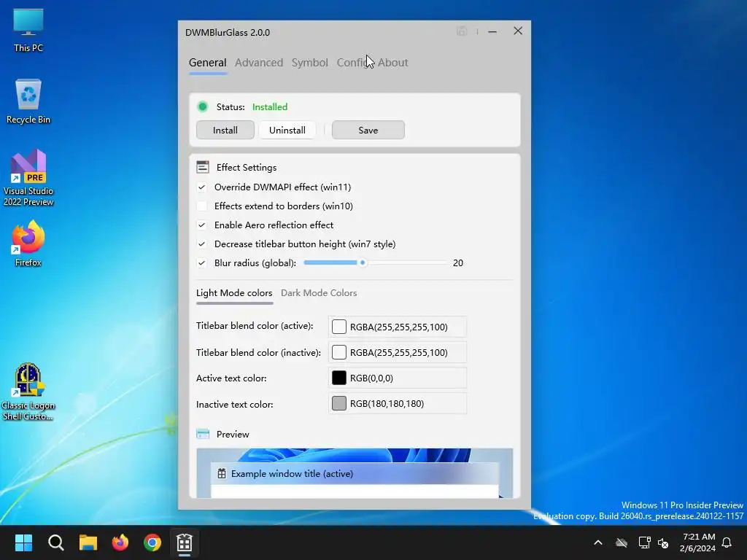Open the network status tray icon
The width and height of the screenshot is (747, 560).
pos(644,542)
